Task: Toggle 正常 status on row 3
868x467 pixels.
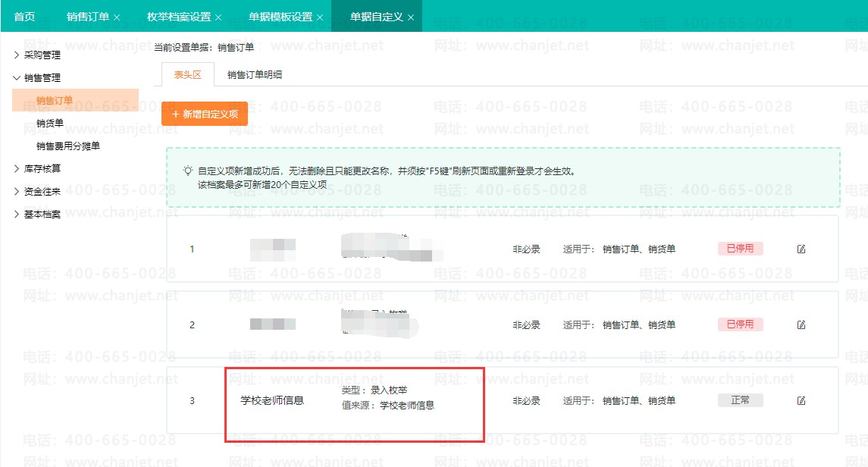Action: click(x=740, y=400)
